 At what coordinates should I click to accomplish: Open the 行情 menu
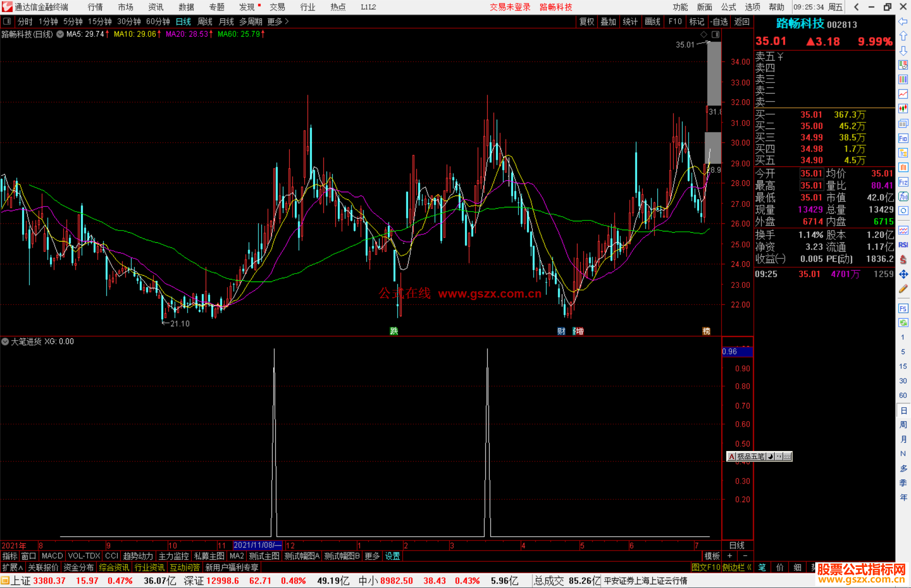point(95,7)
